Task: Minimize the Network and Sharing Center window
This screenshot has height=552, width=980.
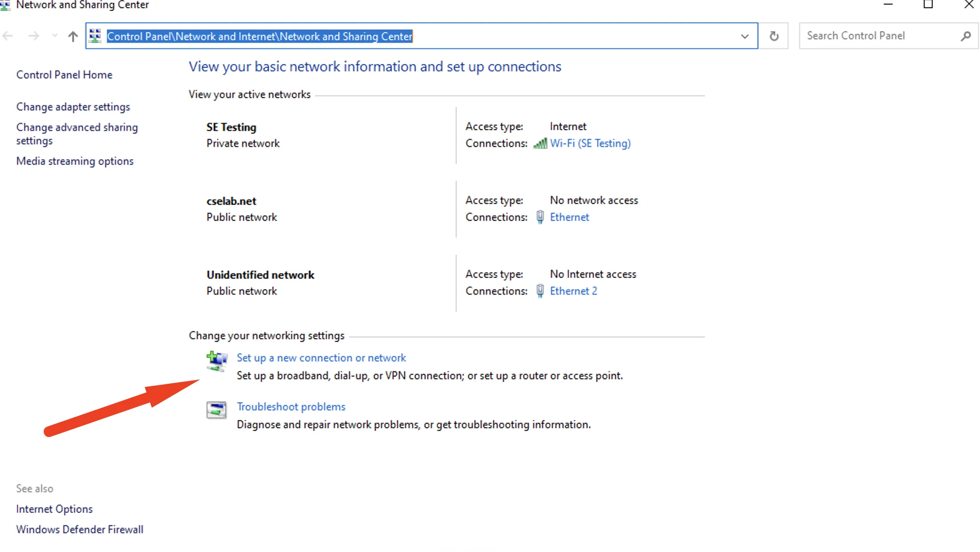Action: click(888, 4)
